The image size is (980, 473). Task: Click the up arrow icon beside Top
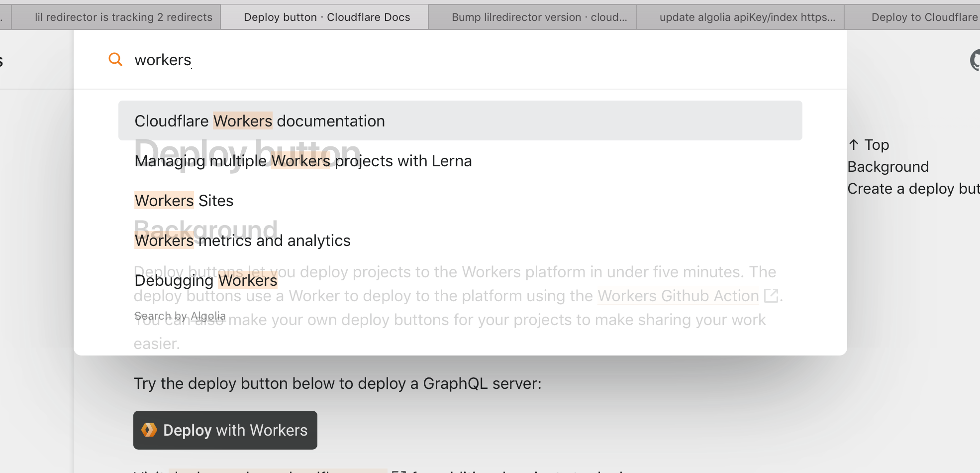click(x=854, y=144)
